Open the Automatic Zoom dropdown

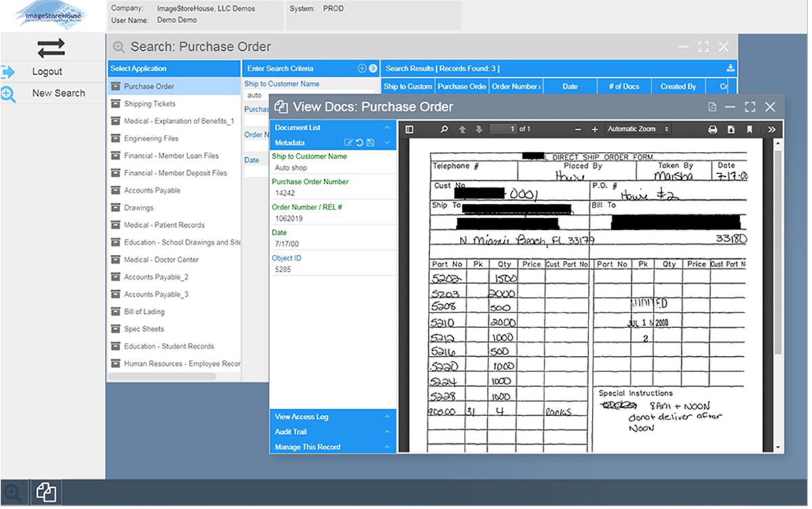point(637,129)
